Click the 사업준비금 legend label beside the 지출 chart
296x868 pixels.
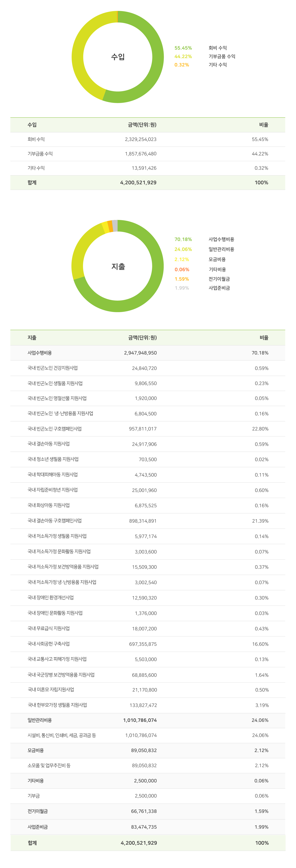219,288
